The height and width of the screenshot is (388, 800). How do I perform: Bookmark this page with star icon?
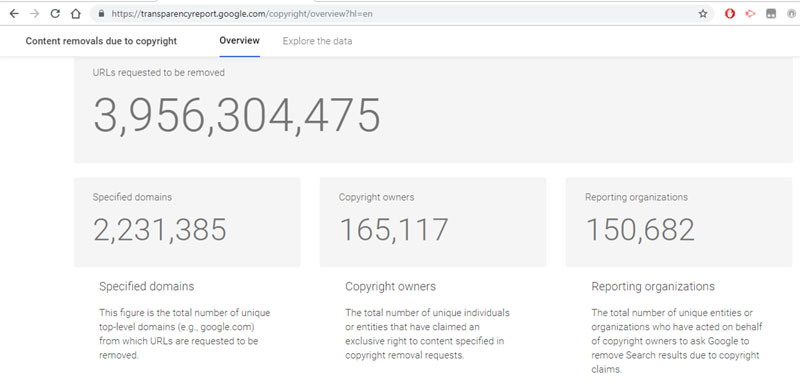pyautogui.click(x=703, y=14)
